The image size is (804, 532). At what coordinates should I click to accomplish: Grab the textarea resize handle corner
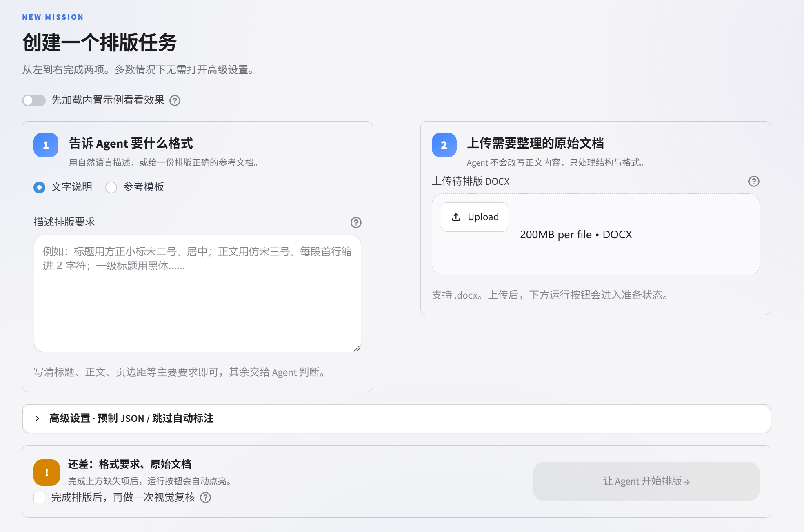(x=357, y=348)
